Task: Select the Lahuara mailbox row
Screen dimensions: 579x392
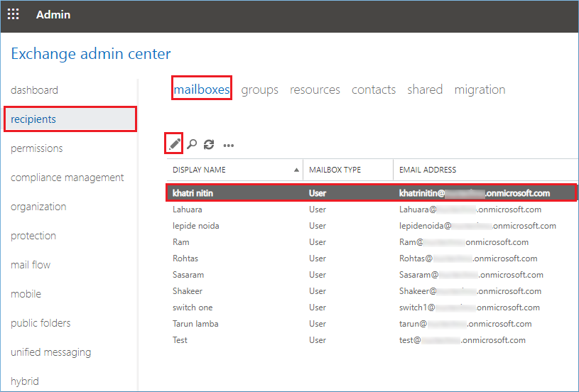Action: pyautogui.click(x=372, y=209)
